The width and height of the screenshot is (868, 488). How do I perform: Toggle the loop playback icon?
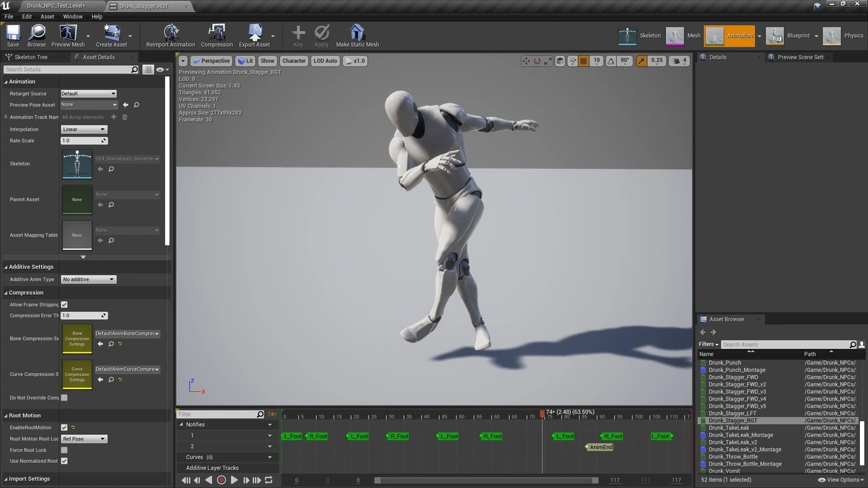(x=269, y=480)
